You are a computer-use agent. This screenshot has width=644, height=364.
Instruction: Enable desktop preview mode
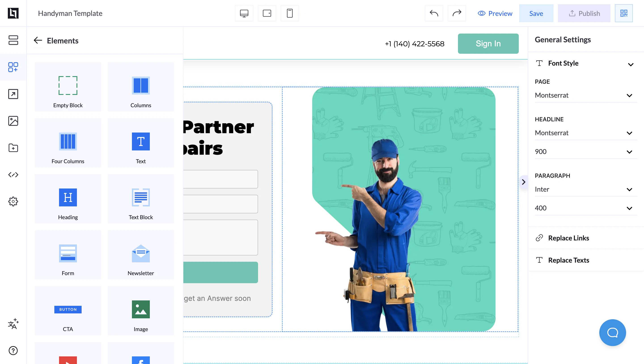click(244, 13)
